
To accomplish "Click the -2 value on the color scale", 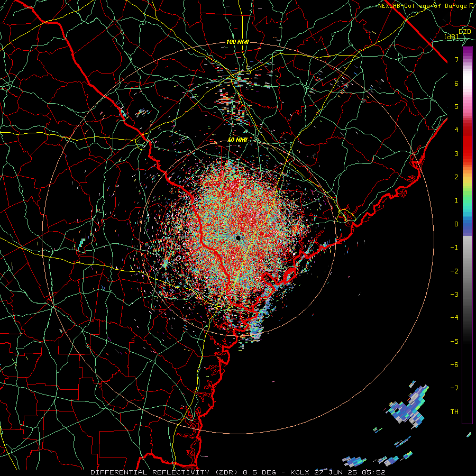I will pos(454,271).
